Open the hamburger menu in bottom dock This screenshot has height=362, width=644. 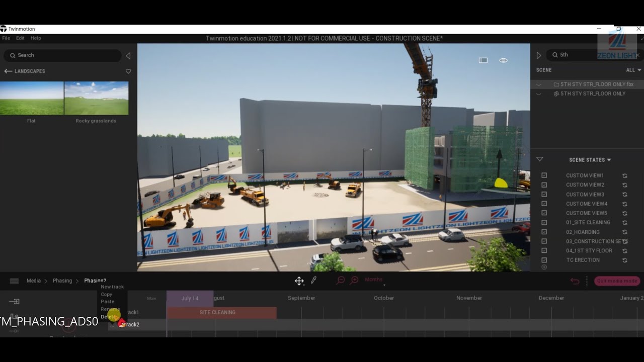click(14, 281)
